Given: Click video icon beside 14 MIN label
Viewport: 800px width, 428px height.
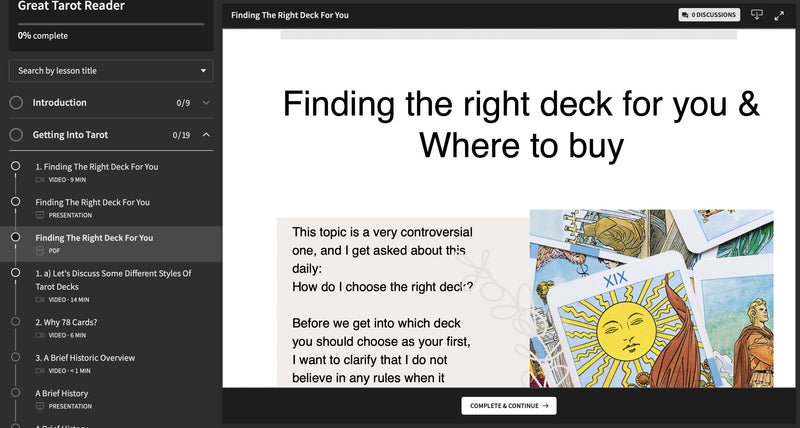Looking at the screenshot, I should pos(40,299).
